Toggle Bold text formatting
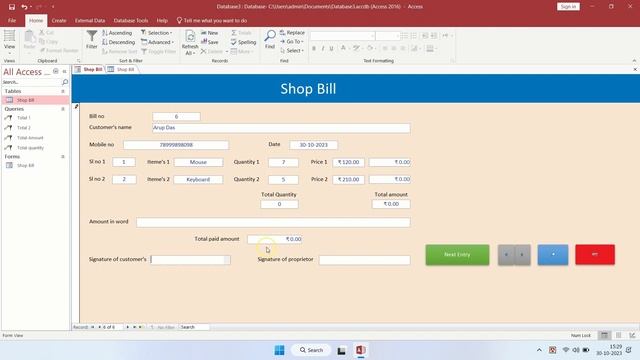 314,49
